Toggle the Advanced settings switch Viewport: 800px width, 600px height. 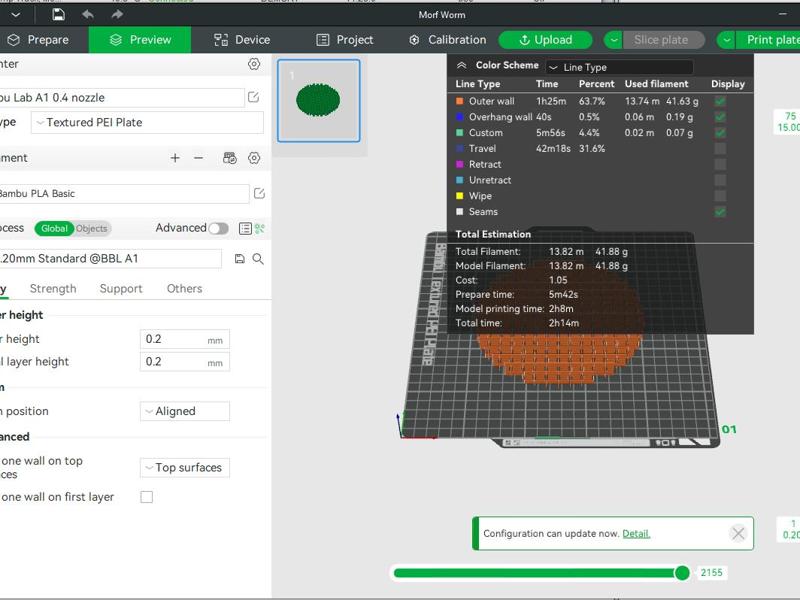point(218,228)
